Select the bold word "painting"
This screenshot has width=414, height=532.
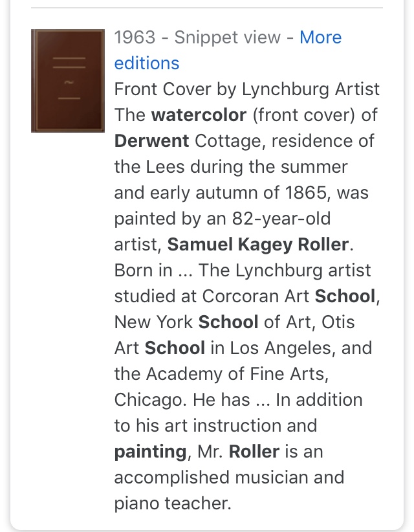(x=150, y=452)
